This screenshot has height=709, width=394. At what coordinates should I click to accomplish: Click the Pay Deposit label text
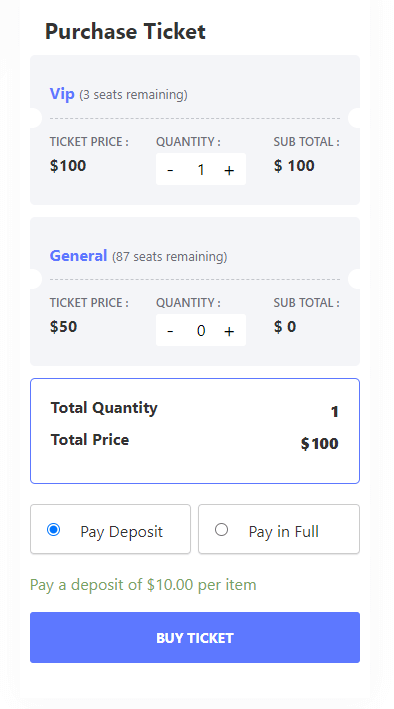[x=121, y=531]
